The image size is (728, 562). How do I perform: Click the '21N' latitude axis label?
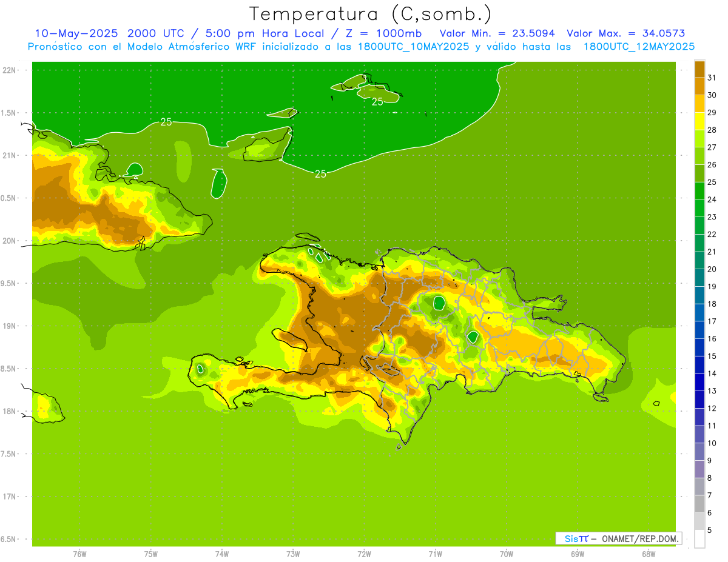(x=10, y=155)
